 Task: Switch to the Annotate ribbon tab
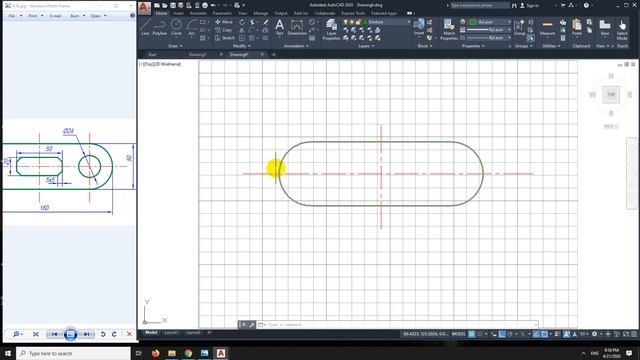(x=198, y=13)
